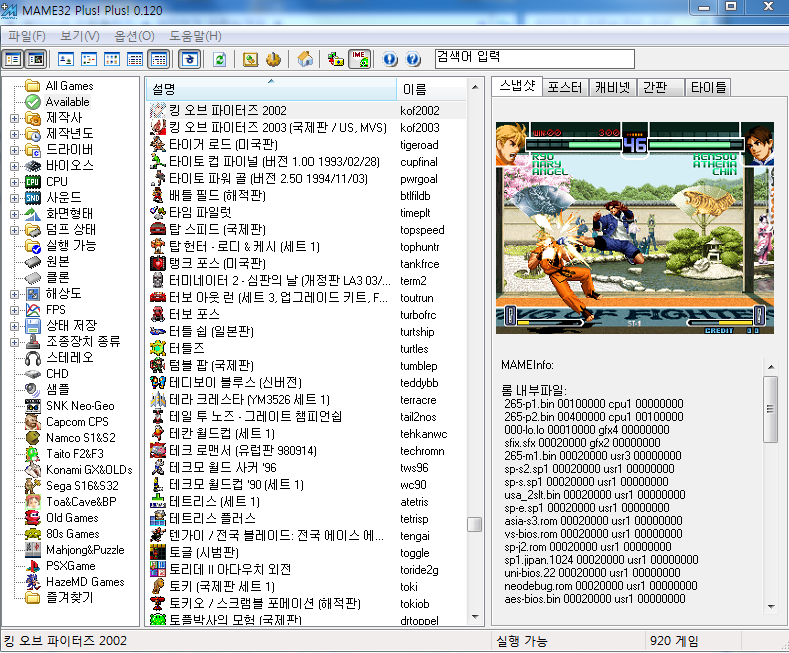Open the 파일(F) menu
Viewport: 789px width, 653px height.
coord(27,36)
